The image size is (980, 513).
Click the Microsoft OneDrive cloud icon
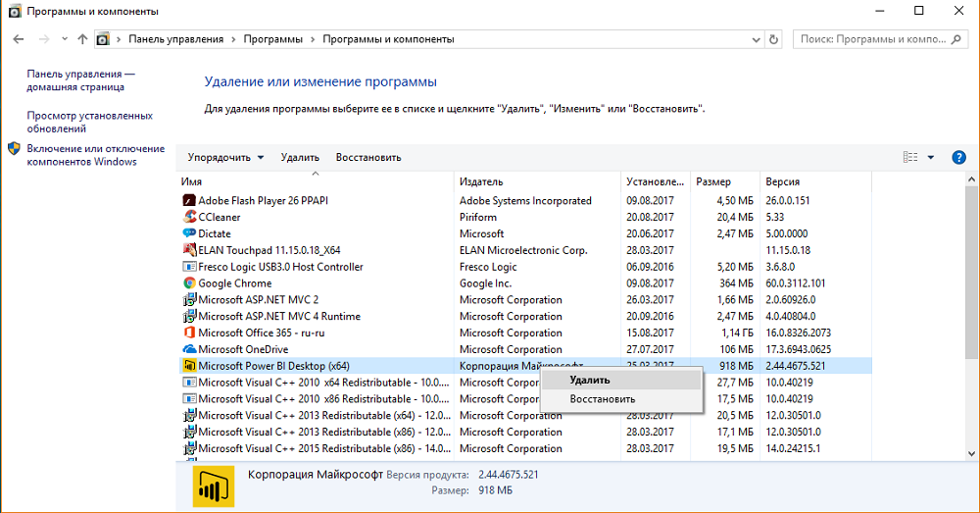click(x=190, y=349)
